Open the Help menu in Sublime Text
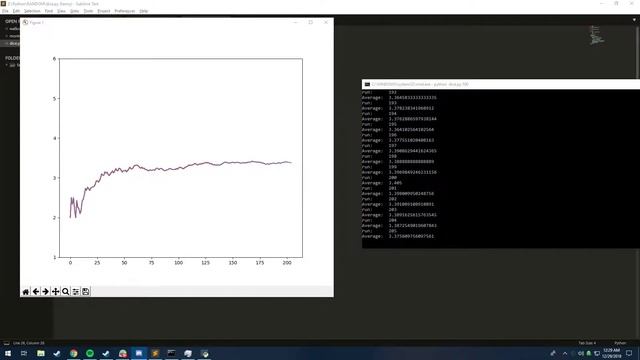The width and height of the screenshot is (640, 360). [x=144, y=11]
